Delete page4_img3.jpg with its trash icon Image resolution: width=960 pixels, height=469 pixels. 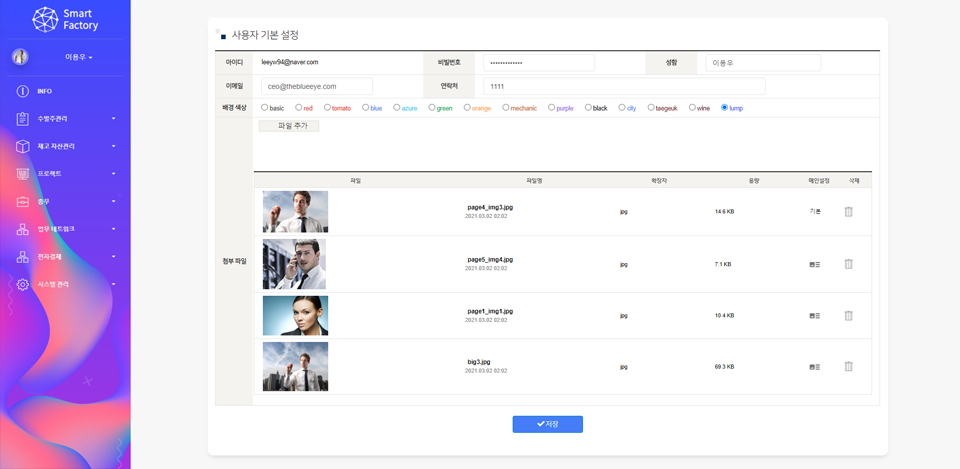[x=848, y=212]
